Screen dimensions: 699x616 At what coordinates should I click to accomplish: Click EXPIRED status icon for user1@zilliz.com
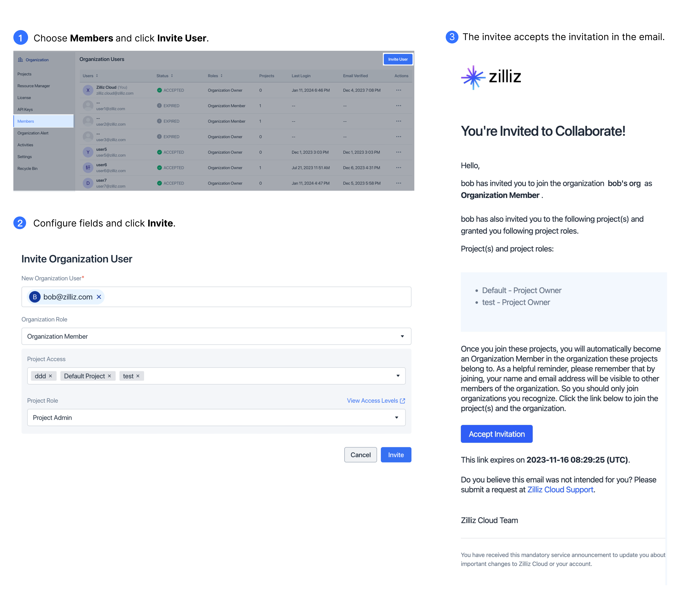pos(159,106)
